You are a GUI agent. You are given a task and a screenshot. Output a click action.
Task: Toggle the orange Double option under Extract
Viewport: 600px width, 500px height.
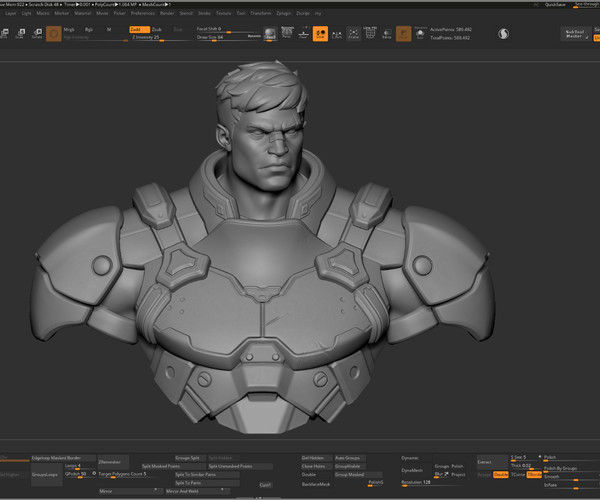point(501,475)
